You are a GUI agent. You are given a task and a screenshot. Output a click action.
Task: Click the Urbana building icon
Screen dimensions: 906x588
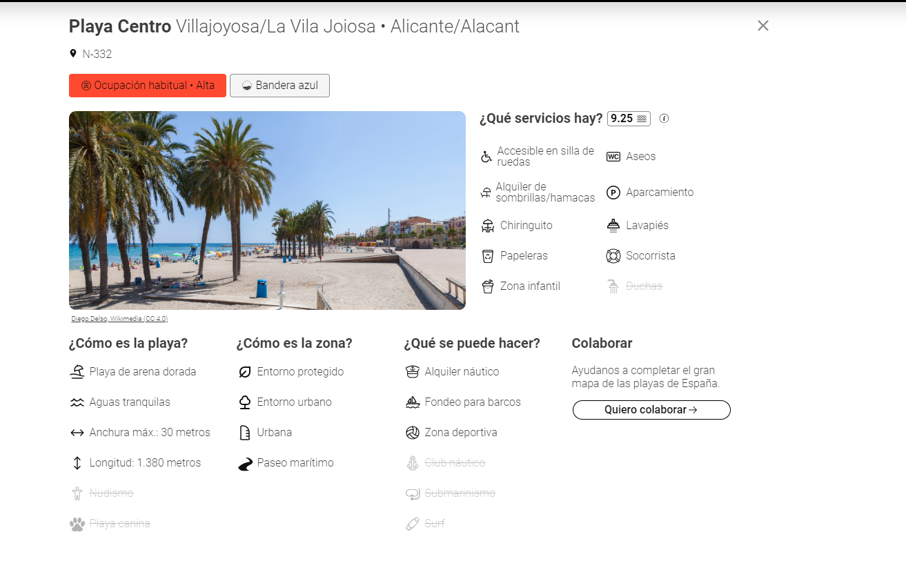pyautogui.click(x=244, y=433)
